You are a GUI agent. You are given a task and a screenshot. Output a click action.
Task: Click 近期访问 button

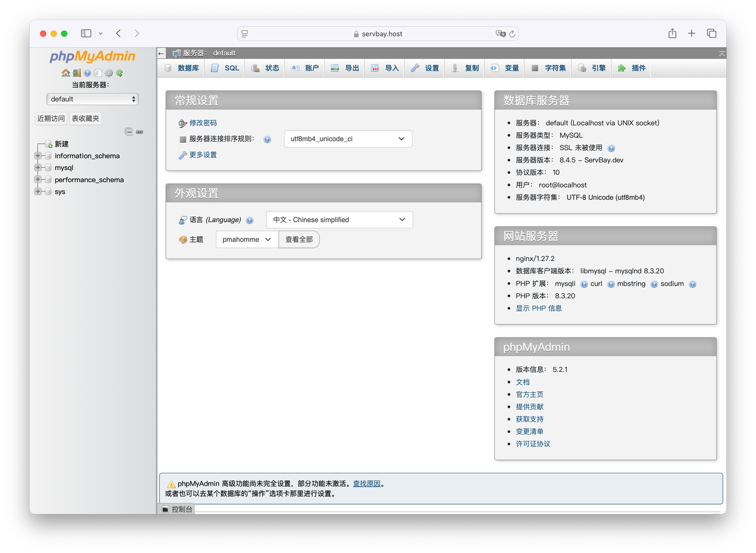pyautogui.click(x=51, y=119)
